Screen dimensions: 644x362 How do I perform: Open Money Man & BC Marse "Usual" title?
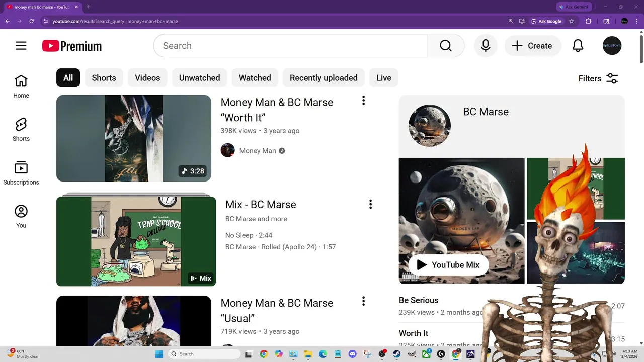(277, 311)
